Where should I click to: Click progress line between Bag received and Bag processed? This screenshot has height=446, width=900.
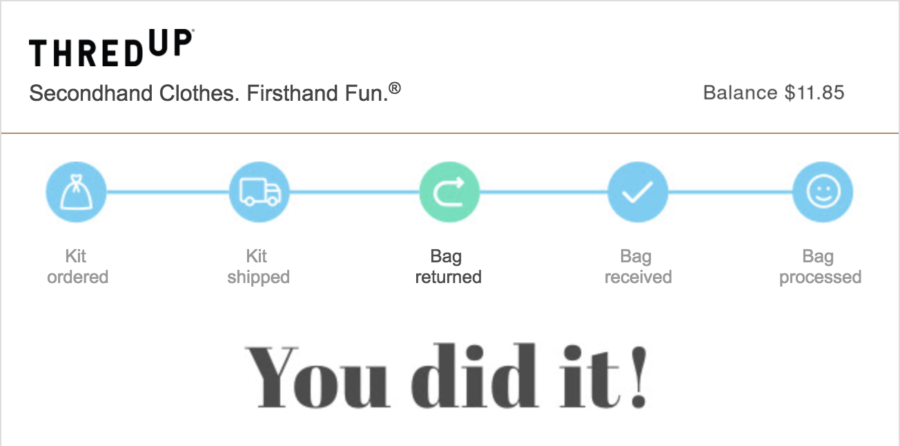[x=730, y=191]
